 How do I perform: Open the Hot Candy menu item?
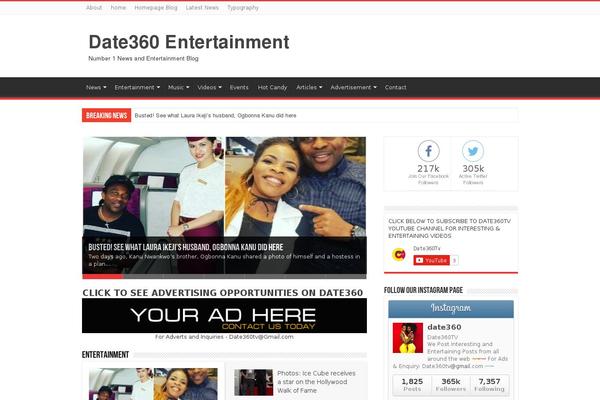pos(272,87)
